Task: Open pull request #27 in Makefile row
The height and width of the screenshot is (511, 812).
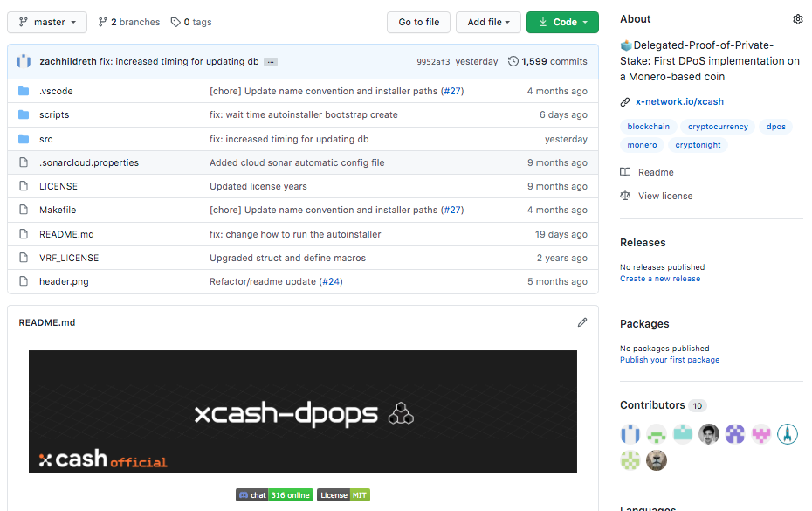Action: click(452, 210)
